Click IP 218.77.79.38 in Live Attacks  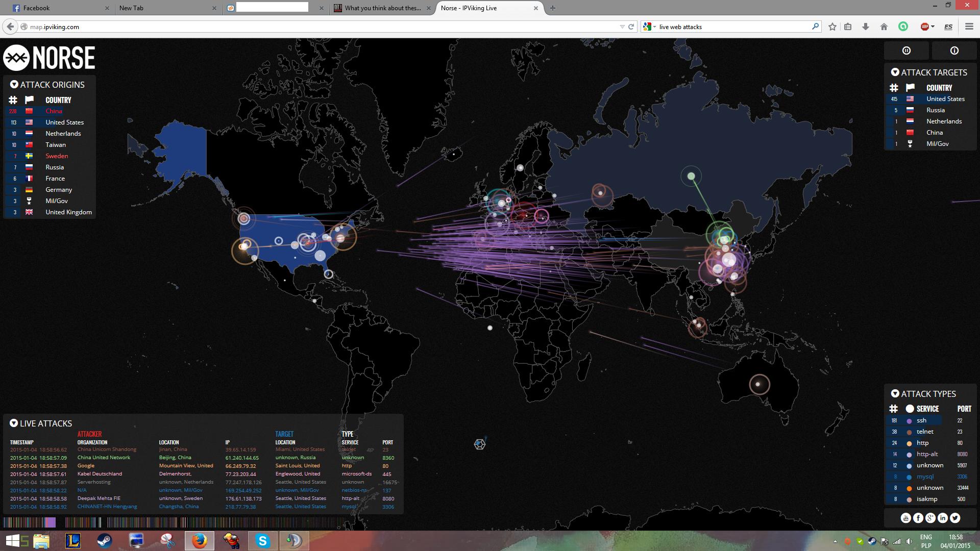click(x=240, y=507)
